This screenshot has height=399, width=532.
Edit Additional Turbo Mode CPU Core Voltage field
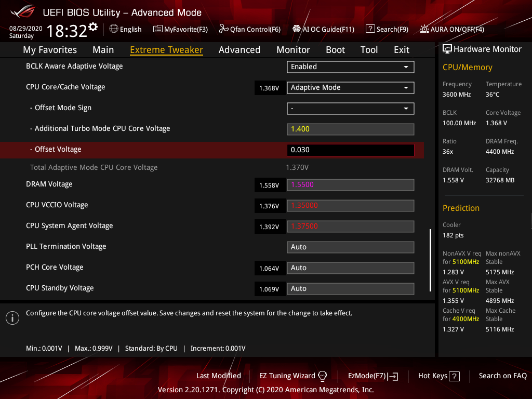coord(351,129)
